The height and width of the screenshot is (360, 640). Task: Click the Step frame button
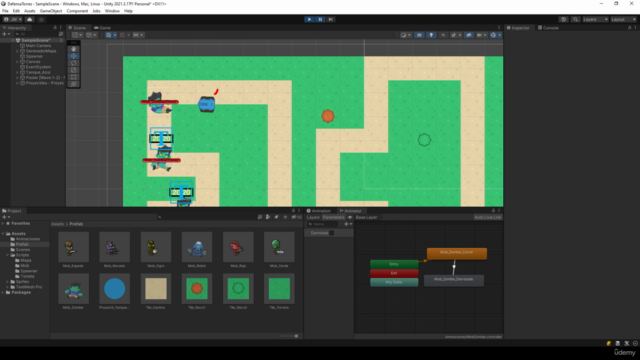[x=331, y=19]
